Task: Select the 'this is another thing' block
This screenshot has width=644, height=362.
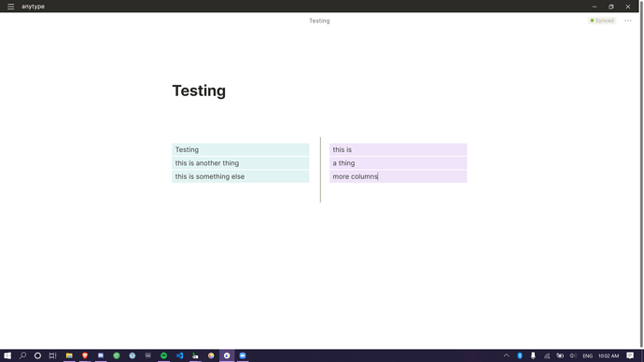Action: click(240, 163)
